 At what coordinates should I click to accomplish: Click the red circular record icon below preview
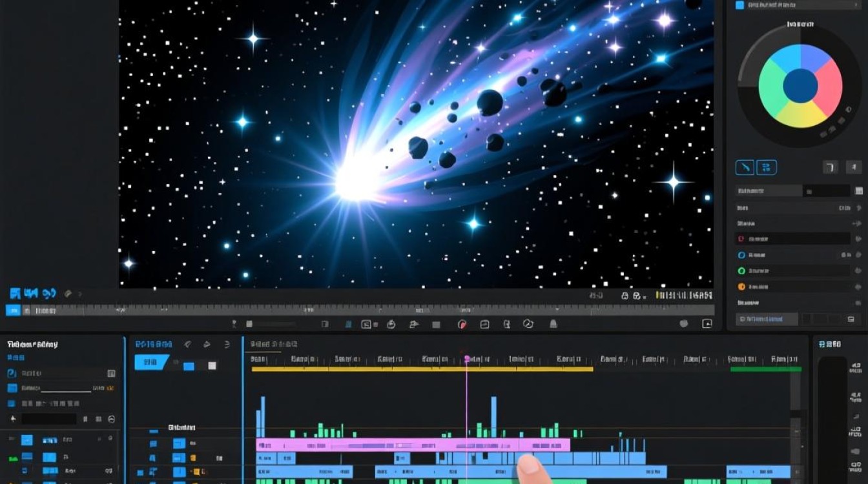462,325
